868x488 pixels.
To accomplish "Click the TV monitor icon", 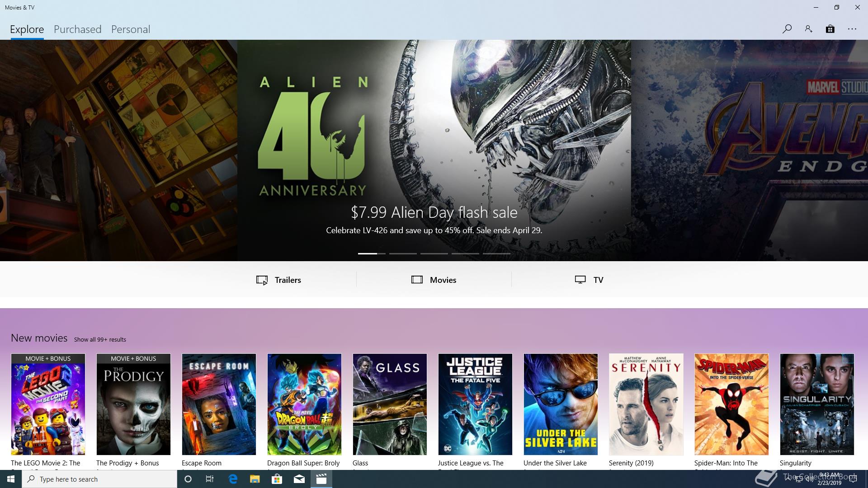I will point(580,280).
